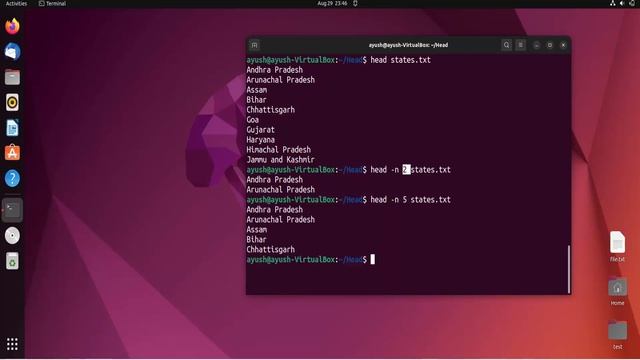This screenshot has width=640, height=360.
Task: Click the 'Haryana' output line
Action: (x=260, y=140)
